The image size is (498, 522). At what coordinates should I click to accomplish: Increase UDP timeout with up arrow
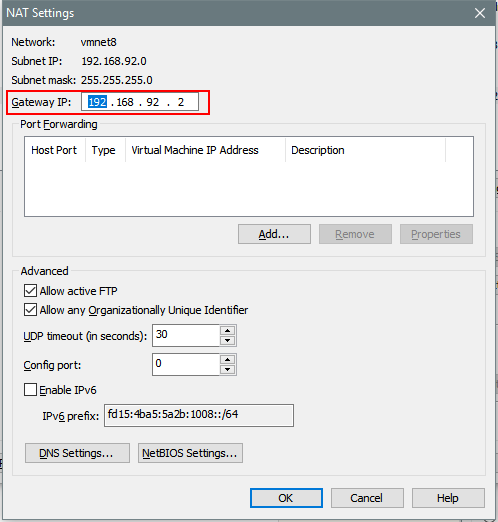click(228, 330)
